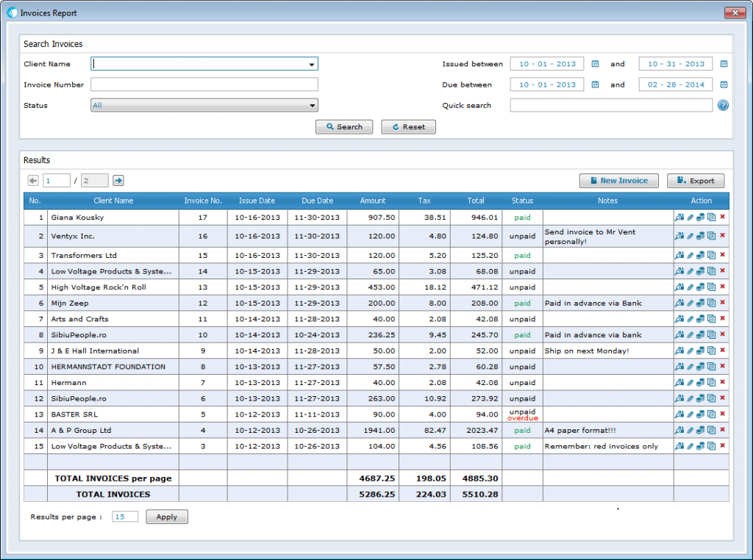Click inside the Invoice Number input field
Image resolution: width=753 pixels, height=560 pixels.
204,84
